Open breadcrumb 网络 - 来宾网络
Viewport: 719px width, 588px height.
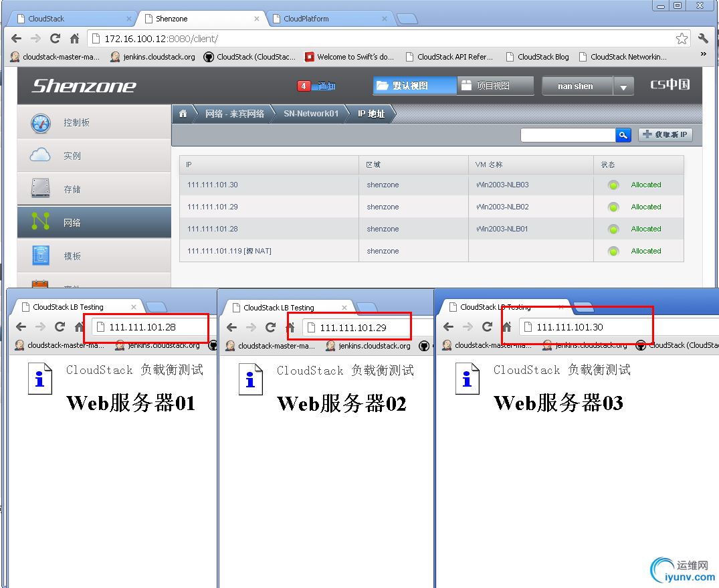[x=235, y=114]
